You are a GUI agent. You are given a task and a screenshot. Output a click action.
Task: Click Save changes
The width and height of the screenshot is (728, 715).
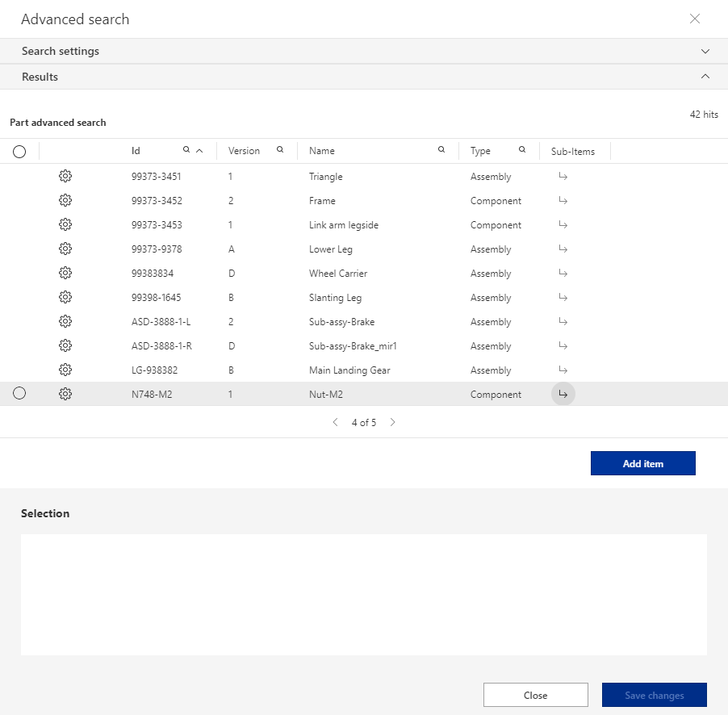(x=654, y=695)
